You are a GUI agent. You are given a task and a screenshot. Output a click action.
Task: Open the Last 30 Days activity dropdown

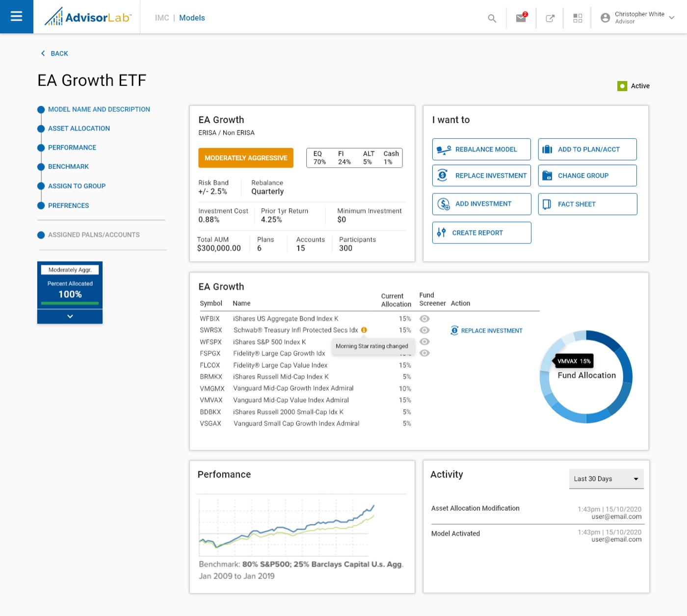[606, 479]
